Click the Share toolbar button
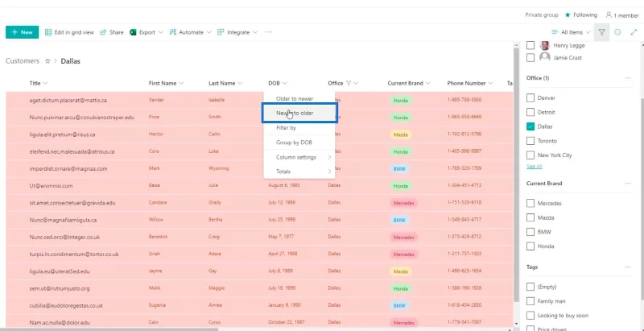The width and height of the screenshot is (644, 331). 111,32
